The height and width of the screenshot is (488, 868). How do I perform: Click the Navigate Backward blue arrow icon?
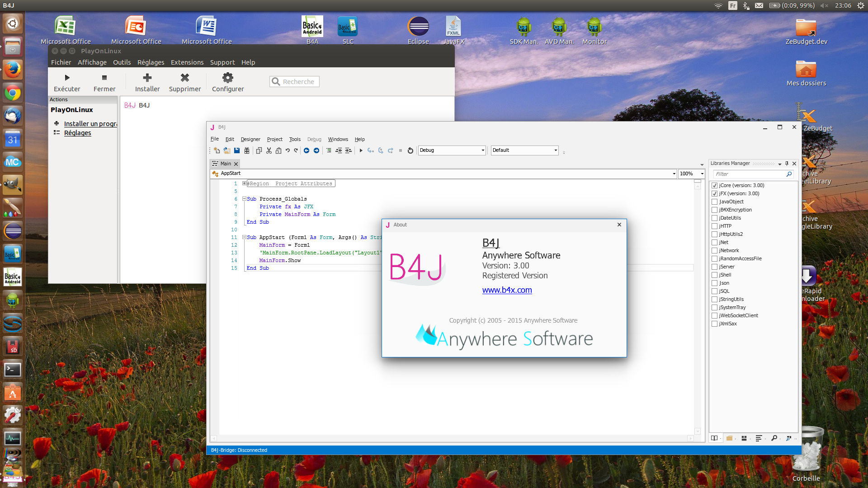[x=307, y=150]
